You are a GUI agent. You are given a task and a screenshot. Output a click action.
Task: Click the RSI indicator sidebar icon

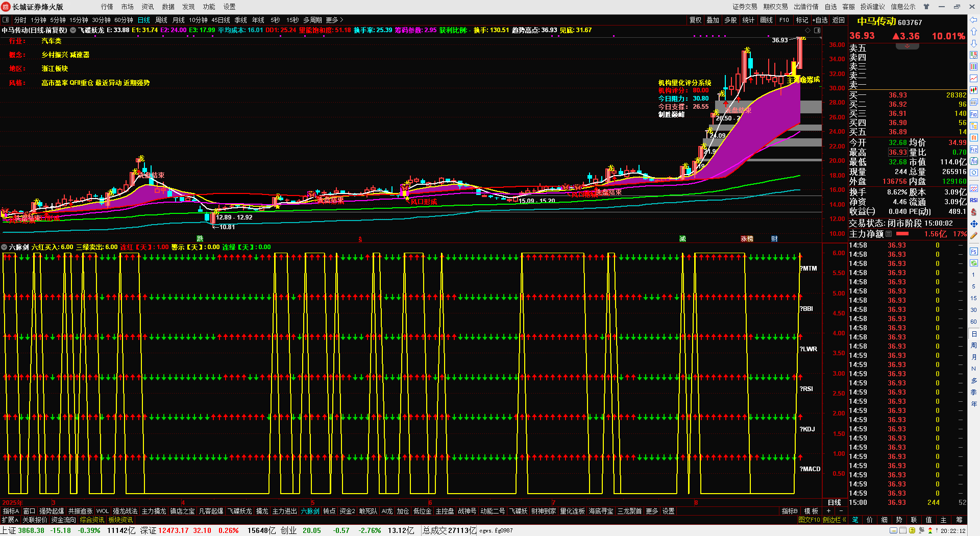pos(974,200)
